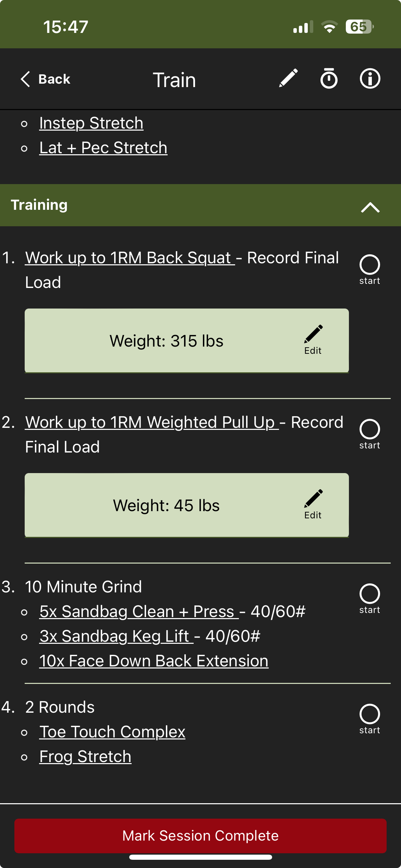Go back using the Back chevron
The width and height of the screenshot is (401, 868).
[45, 79]
